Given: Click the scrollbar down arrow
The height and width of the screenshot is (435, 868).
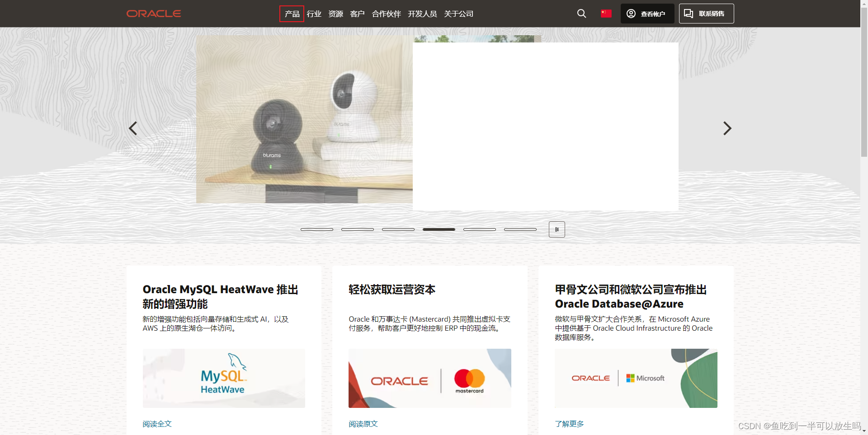Looking at the screenshot, I should pos(864,432).
